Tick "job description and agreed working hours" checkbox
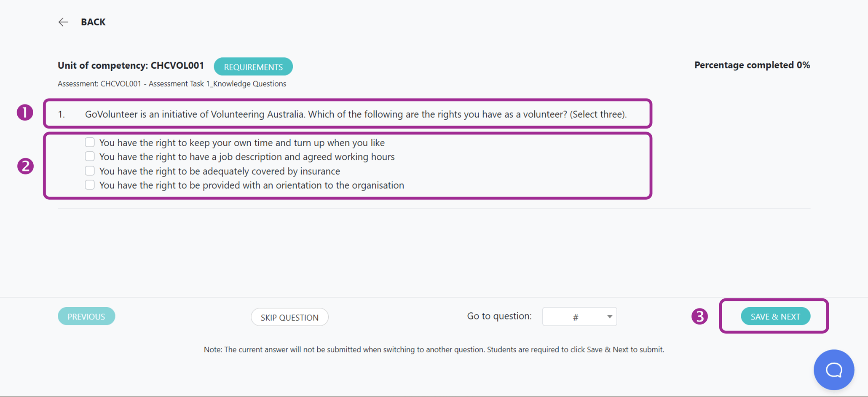The height and width of the screenshot is (397, 868). pyautogui.click(x=90, y=156)
